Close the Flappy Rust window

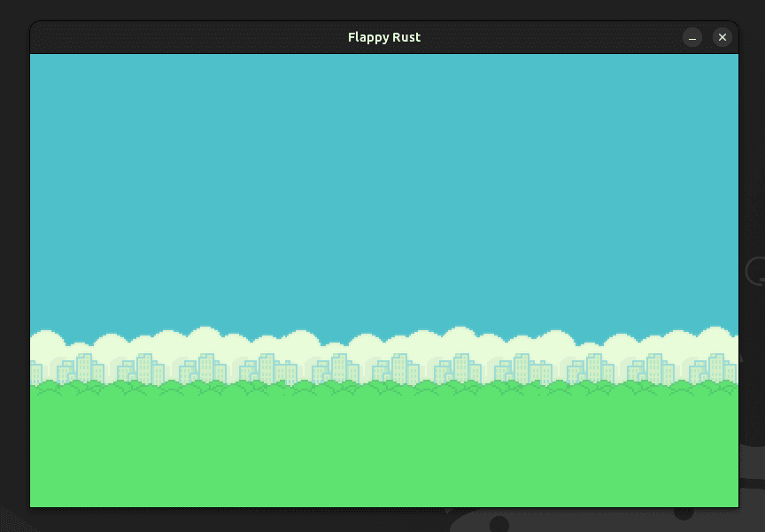(722, 37)
